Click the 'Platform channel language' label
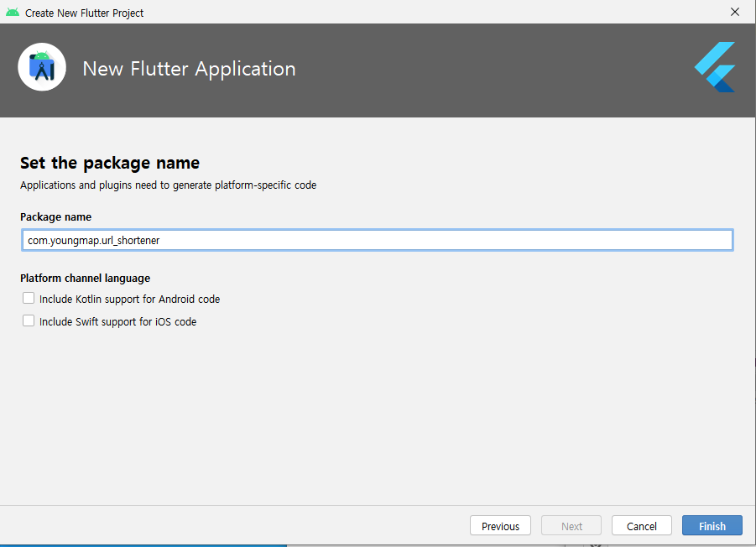Screen dimensions: 756x547 (x=86, y=279)
